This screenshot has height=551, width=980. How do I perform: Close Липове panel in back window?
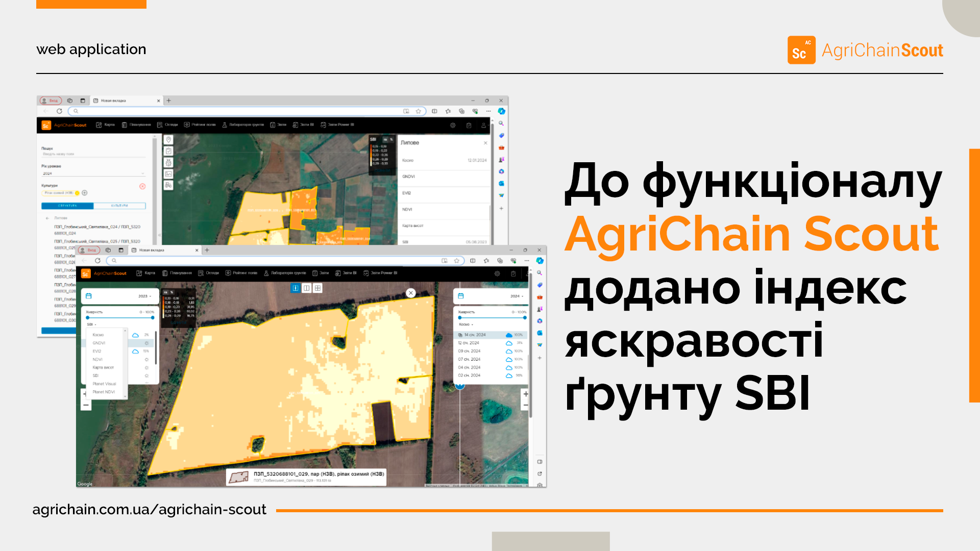click(x=485, y=143)
